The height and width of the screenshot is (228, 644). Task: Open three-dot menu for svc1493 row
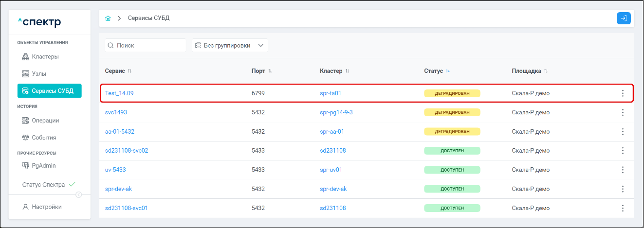point(622,112)
